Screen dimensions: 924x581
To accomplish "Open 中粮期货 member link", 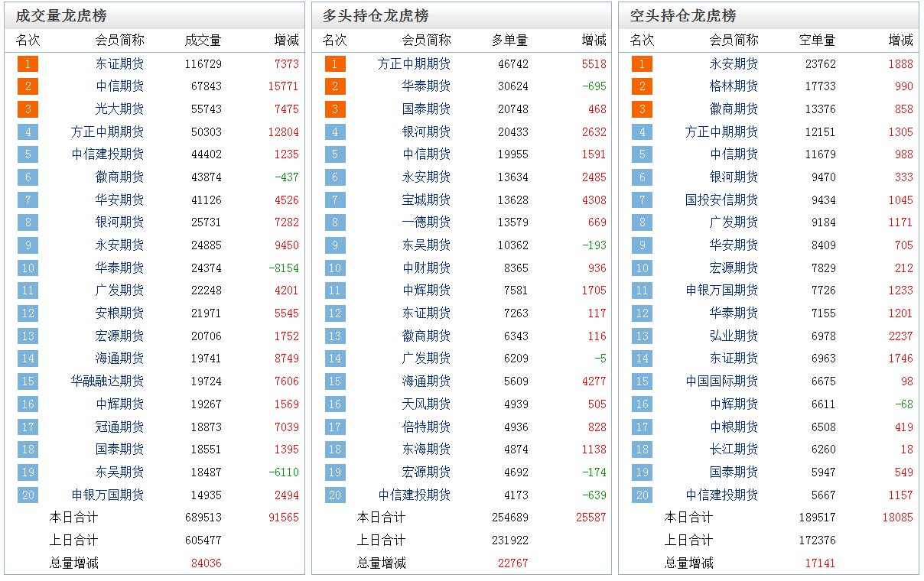I will (734, 427).
